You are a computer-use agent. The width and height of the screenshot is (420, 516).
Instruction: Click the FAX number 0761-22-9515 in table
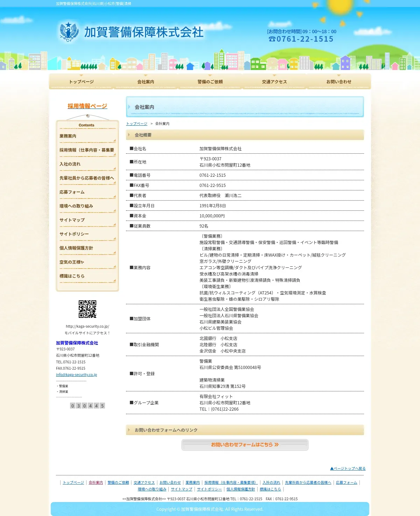click(212, 186)
